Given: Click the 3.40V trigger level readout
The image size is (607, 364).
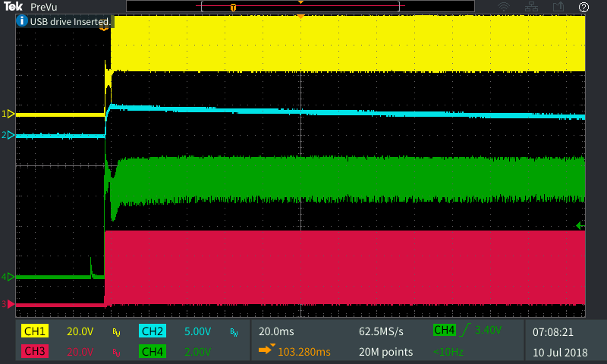Looking at the screenshot, I should pyautogui.click(x=488, y=330).
